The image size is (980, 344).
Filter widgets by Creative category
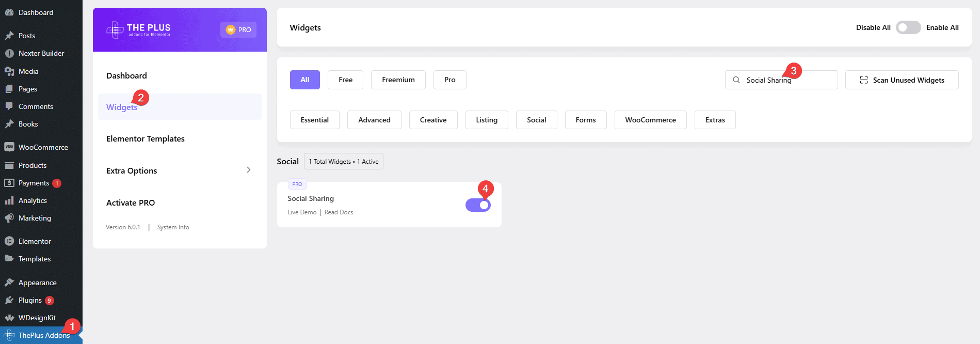click(433, 120)
